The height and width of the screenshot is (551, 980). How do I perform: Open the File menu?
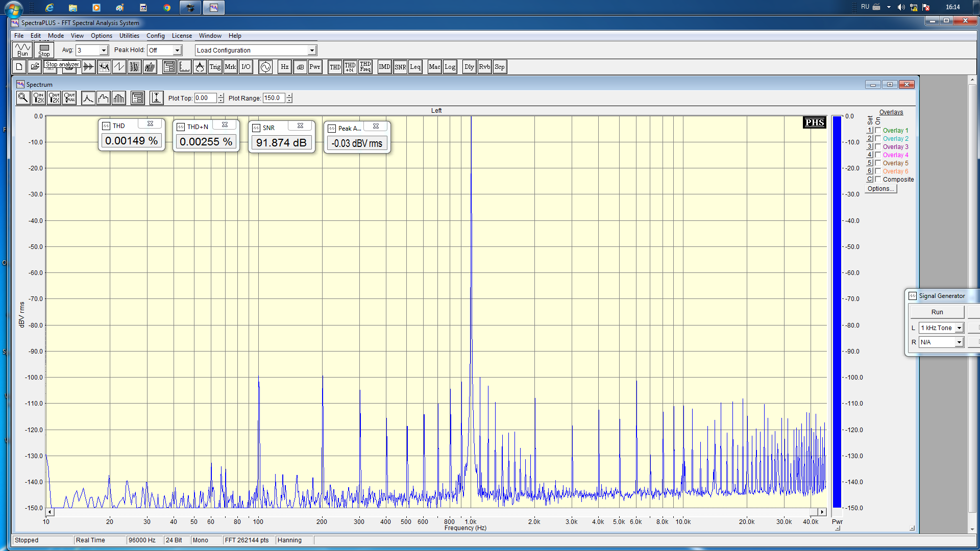19,36
